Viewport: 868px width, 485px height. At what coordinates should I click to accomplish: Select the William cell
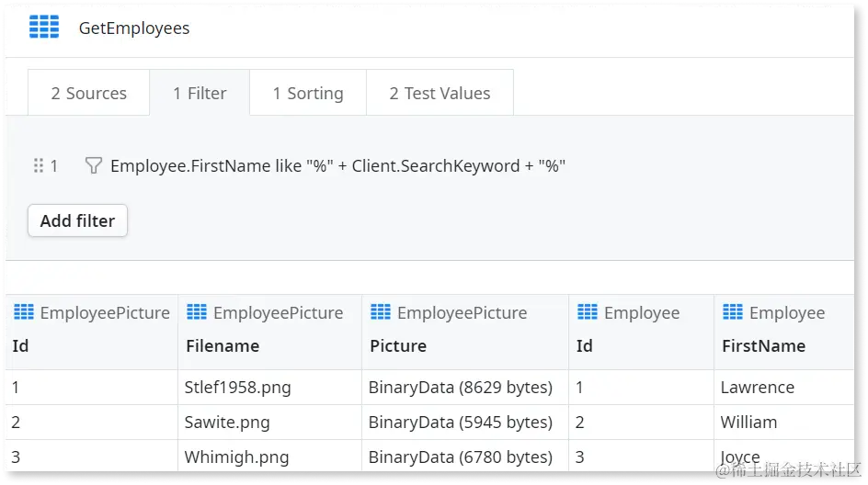tap(783, 422)
